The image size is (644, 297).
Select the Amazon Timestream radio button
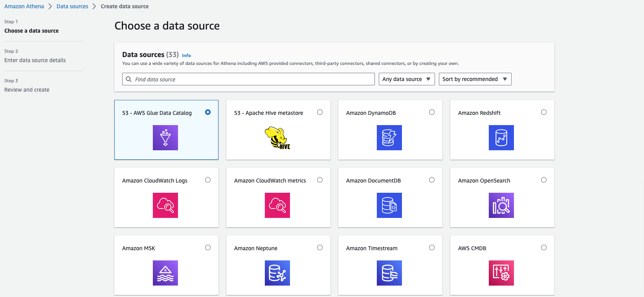click(432, 247)
